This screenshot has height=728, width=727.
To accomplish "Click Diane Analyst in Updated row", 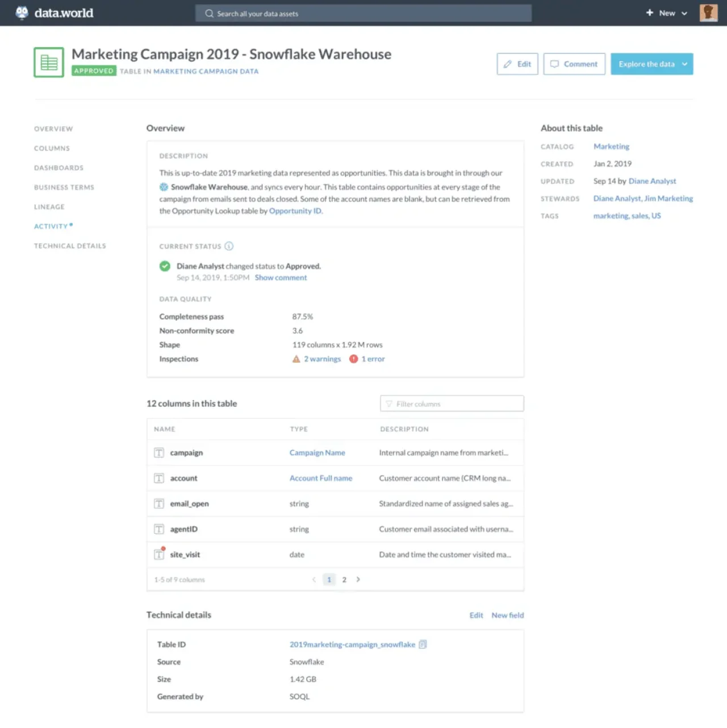I will point(652,181).
